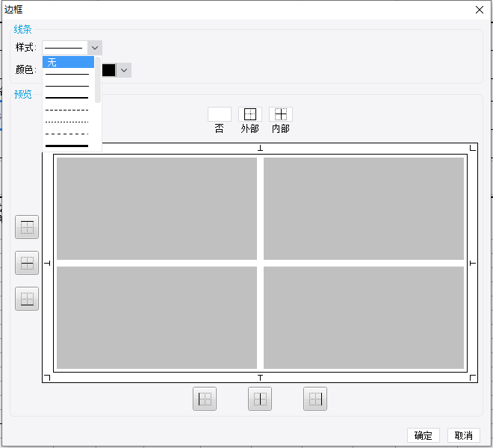Image resolution: width=493 pixels, height=448 pixels.
Task: Choose the long dashed line style
Action: pyautogui.click(x=68, y=134)
